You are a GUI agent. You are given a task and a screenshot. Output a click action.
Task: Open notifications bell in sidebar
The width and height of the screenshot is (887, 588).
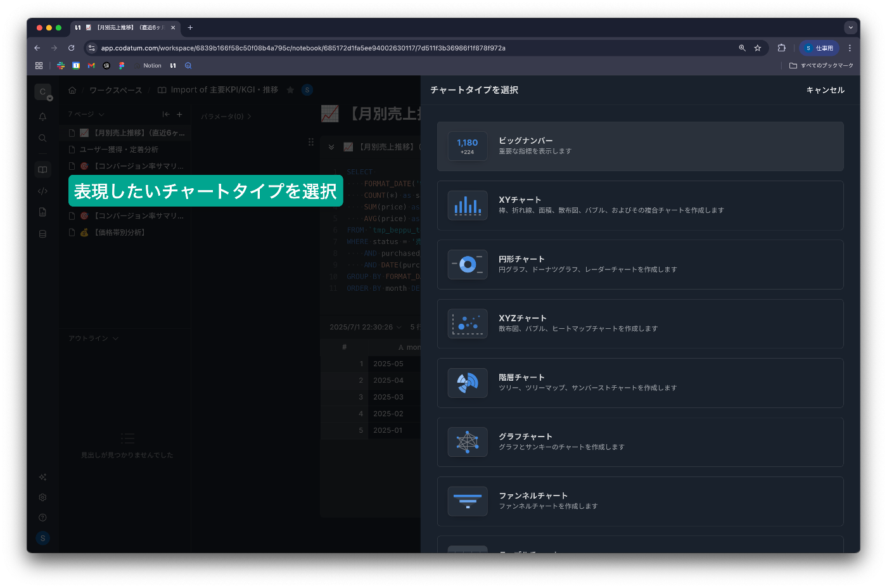point(42,117)
